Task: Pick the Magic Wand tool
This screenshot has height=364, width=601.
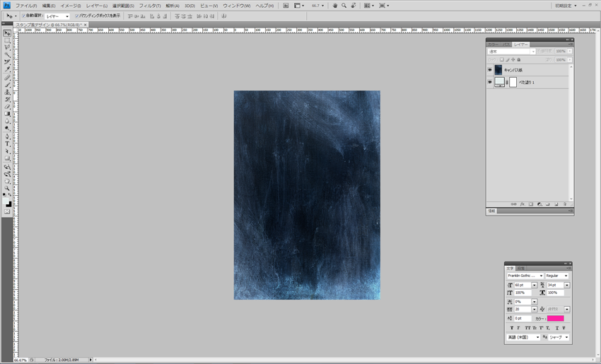Action: tap(7, 55)
